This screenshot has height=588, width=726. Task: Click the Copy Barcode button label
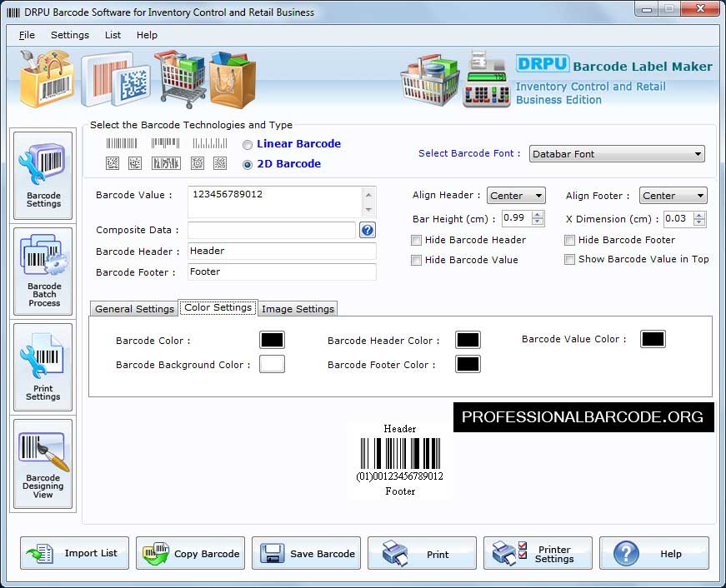pos(207,554)
